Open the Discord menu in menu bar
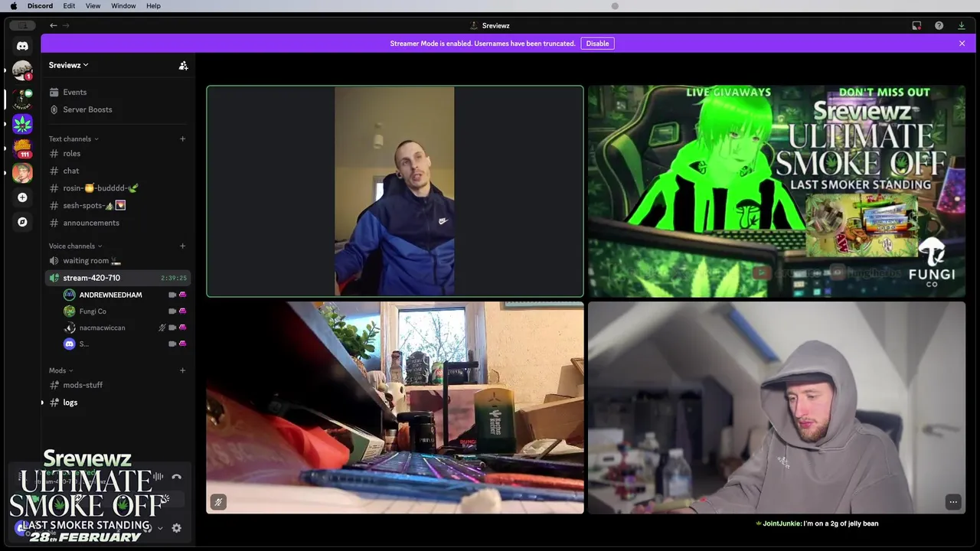 click(40, 6)
